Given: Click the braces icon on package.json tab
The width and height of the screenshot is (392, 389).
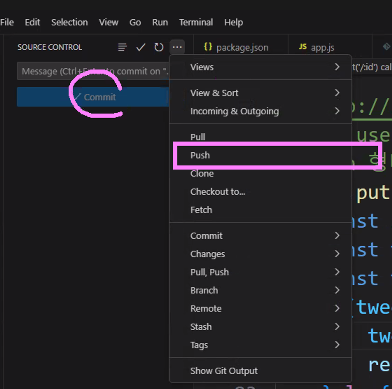Looking at the screenshot, I should pos(208,47).
